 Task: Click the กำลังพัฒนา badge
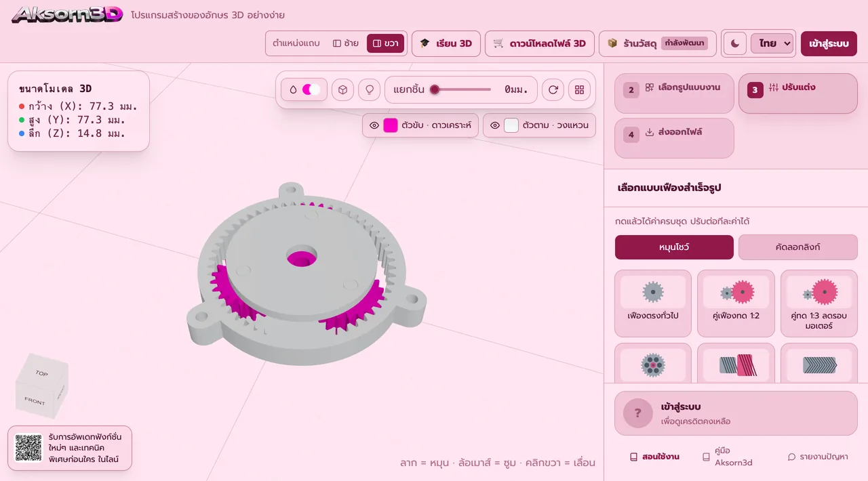(684, 43)
